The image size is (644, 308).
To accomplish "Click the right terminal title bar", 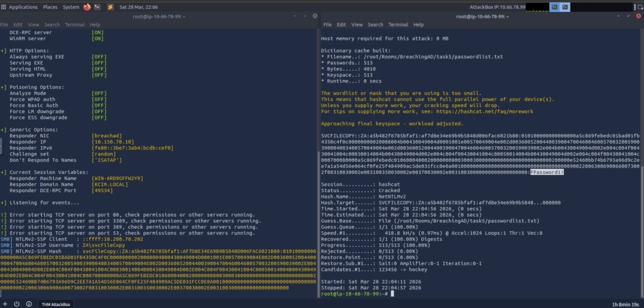I will coord(482,16).
